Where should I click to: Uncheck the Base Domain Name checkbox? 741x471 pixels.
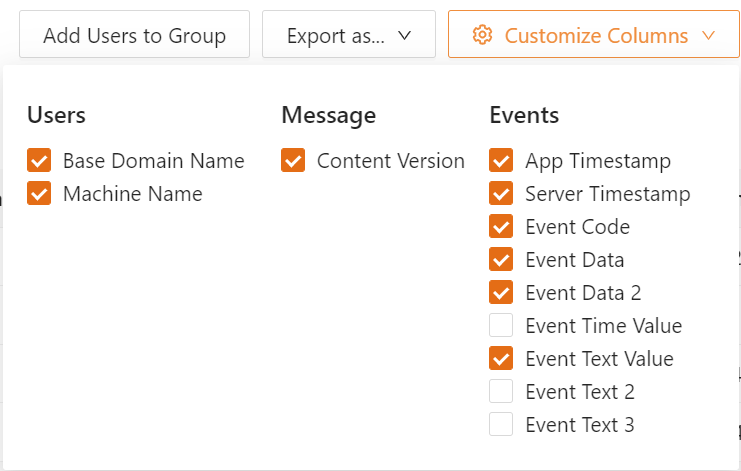(39, 160)
